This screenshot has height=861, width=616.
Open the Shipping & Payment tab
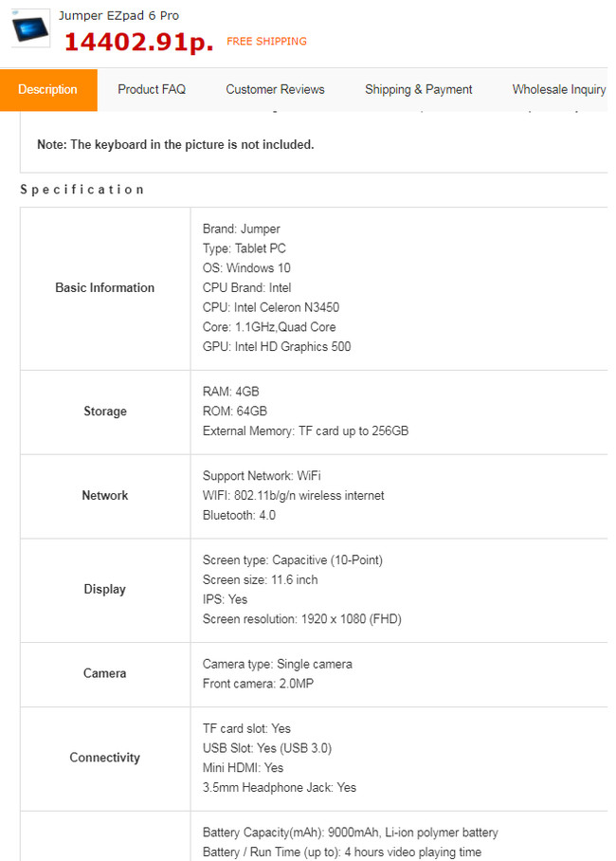click(x=418, y=90)
